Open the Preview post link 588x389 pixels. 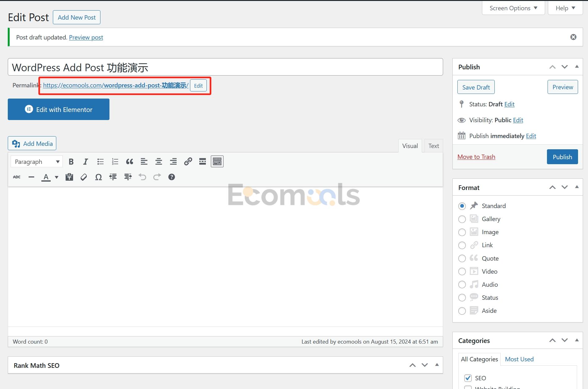click(x=86, y=37)
